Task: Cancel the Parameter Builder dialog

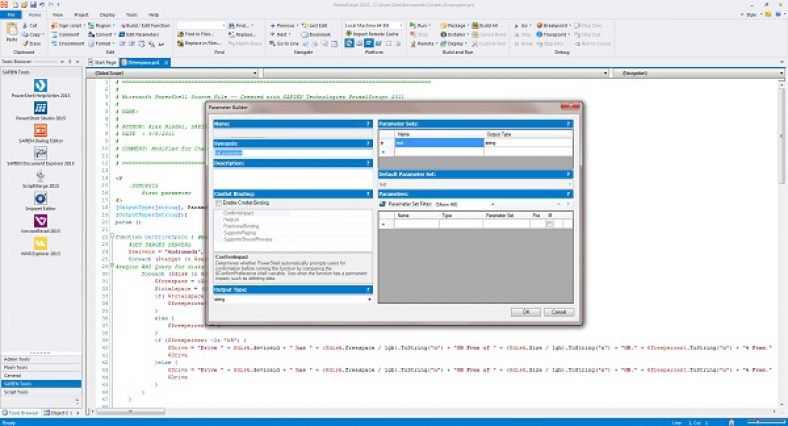Action: click(x=558, y=311)
